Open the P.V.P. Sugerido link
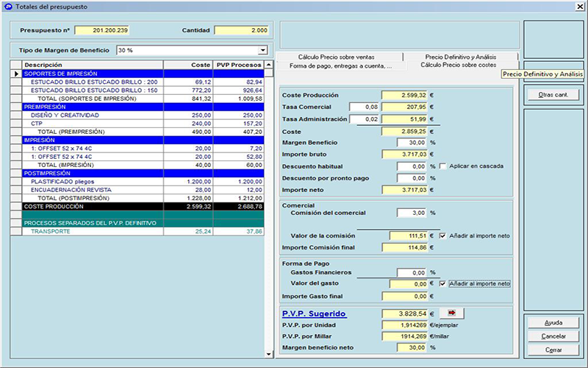This screenshot has height=368, width=588. coord(315,314)
